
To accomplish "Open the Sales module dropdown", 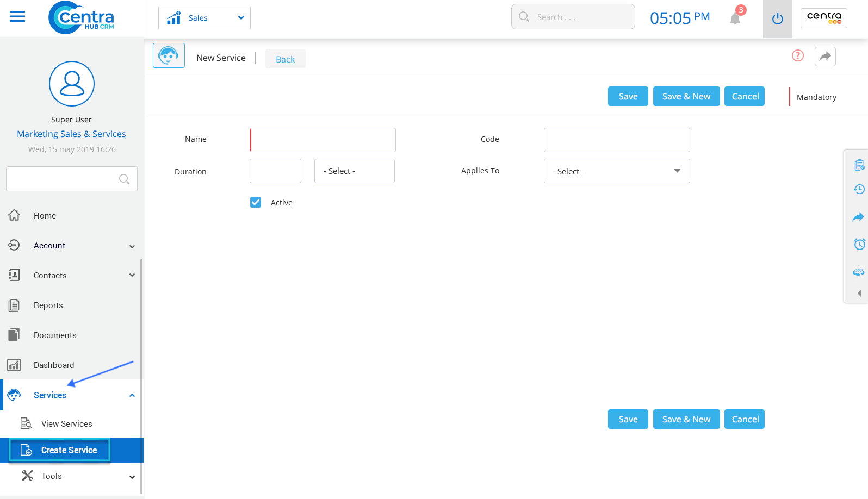I will 204,18.
